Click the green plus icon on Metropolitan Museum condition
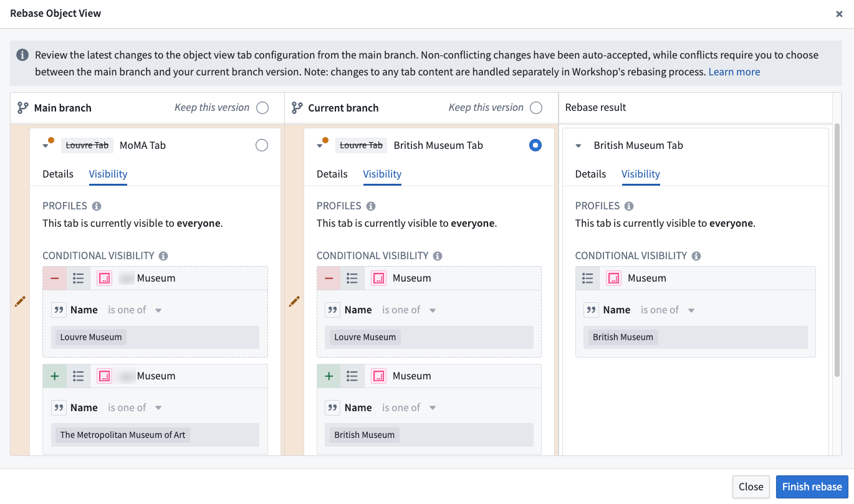Screen dimensions: 854x504 click(55, 376)
